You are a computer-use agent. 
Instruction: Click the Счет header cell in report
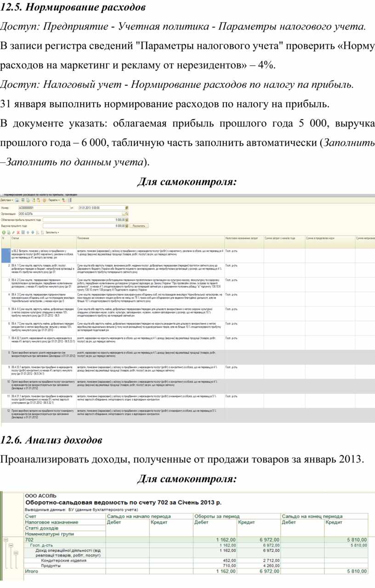(x=64, y=516)
